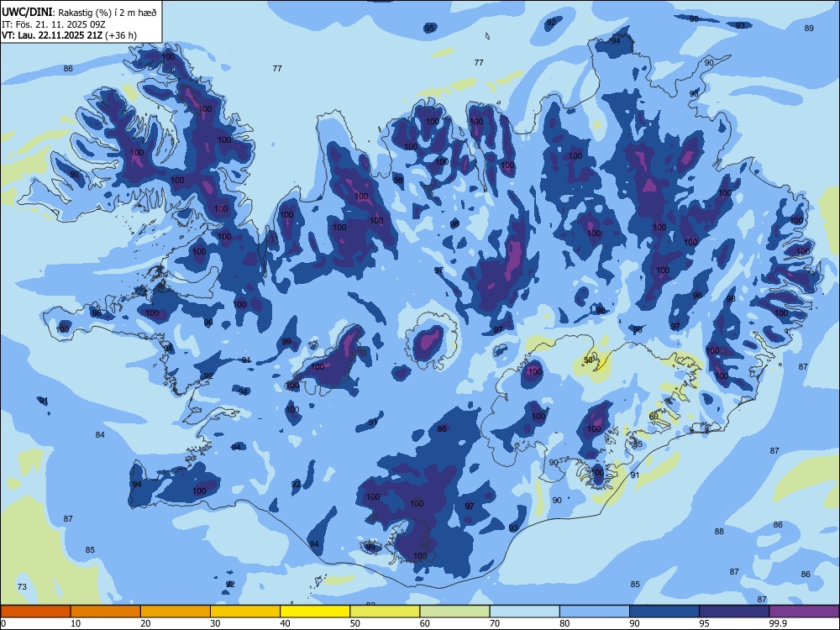
Task: Pick the very light blue 70–80 swatch
Action: click(525, 612)
